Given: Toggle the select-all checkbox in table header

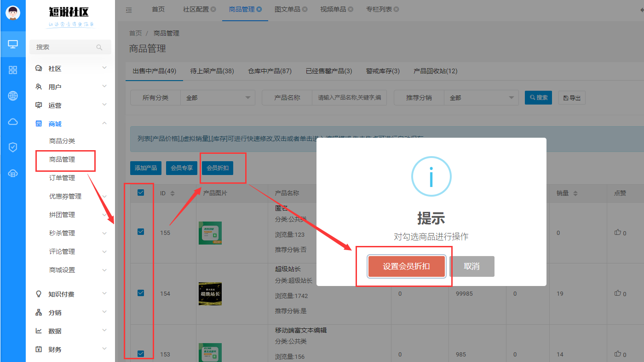Looking at the screenshot, I should point(141,193).
